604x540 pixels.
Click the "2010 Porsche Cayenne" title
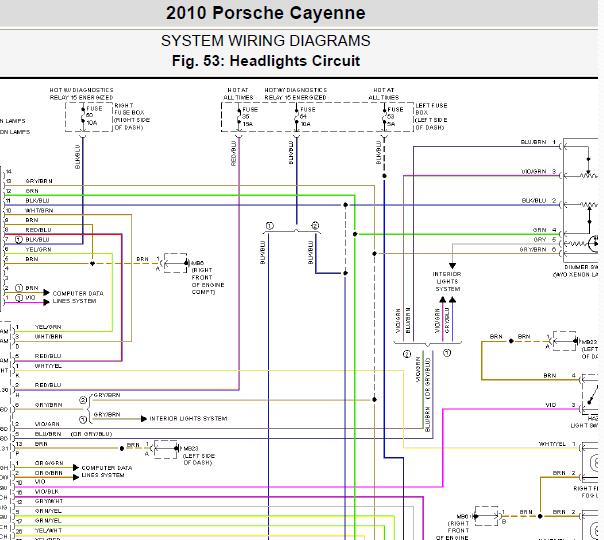click(265, 13)
